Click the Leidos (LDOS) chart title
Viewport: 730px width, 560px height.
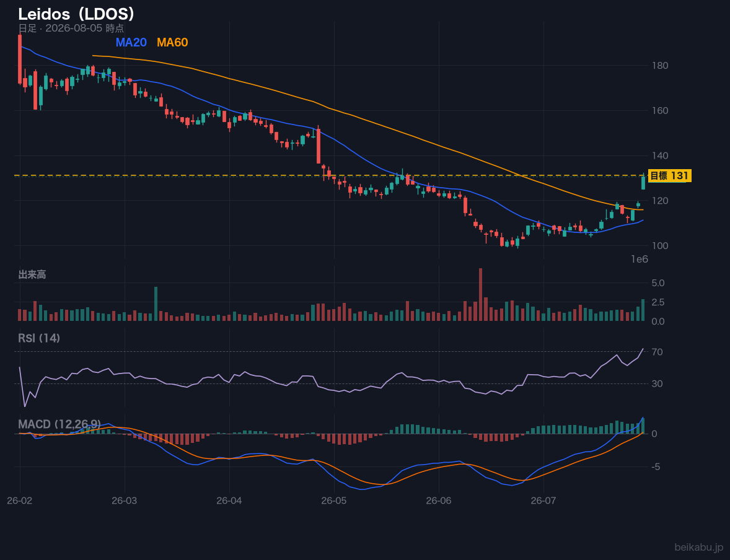click(77, 14)
